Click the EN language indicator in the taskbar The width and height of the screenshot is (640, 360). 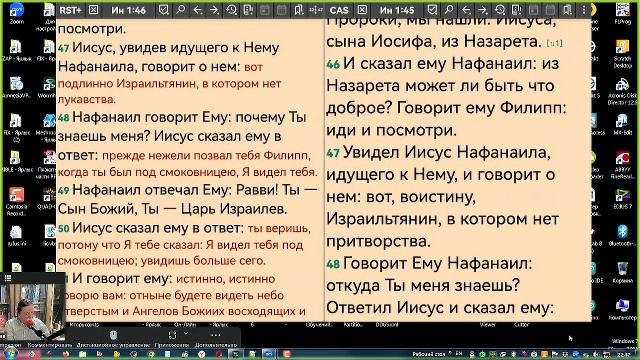[459, 354]
